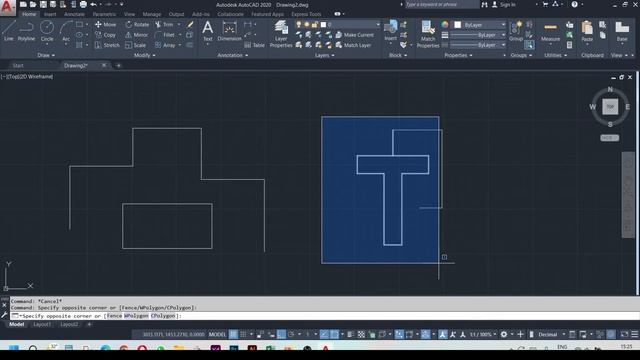
Task: Open the AutoCAD application menu logo
Action: click(7, 7)
